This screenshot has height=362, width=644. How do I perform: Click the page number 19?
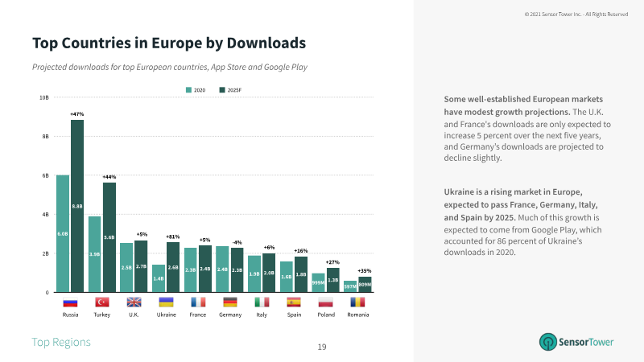point(322,347)
